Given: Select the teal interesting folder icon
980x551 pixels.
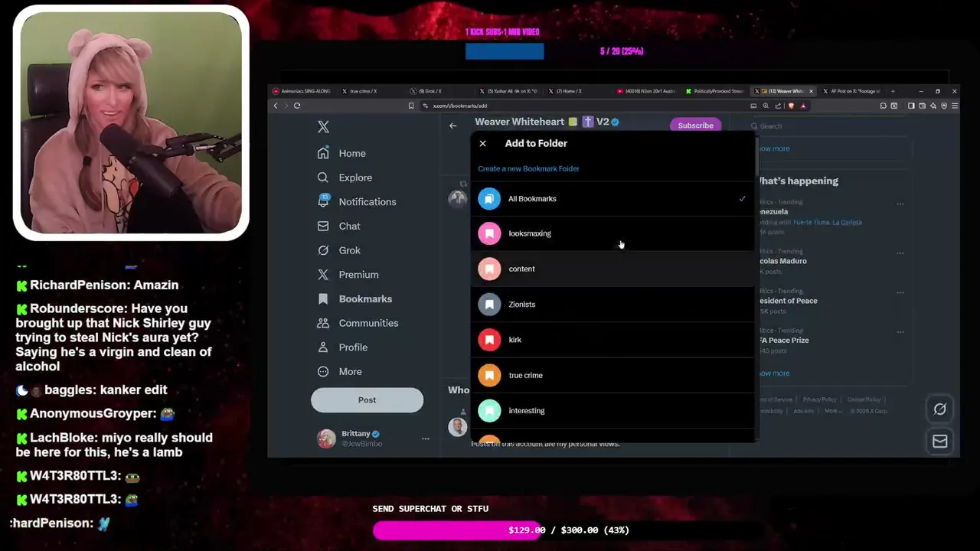Looking at the screenshot, I should (489, 411).
